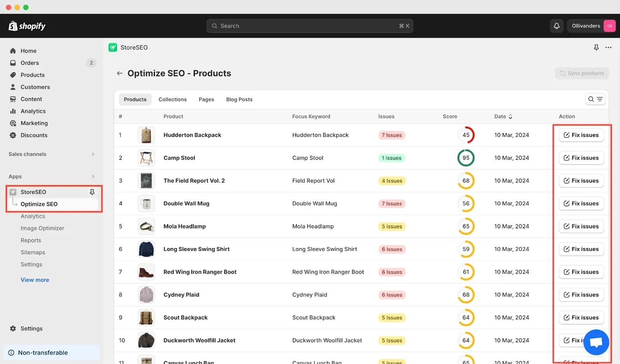Click the View more link

coord(35,280)
